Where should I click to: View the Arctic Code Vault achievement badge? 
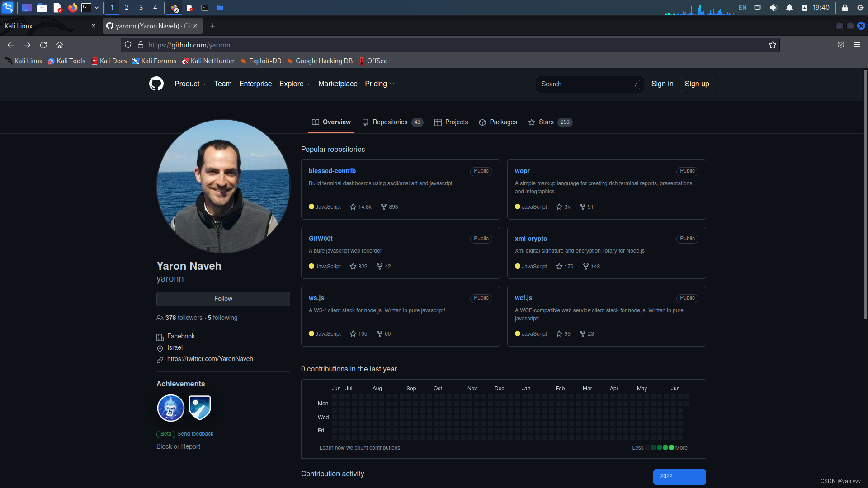[200, 408]
